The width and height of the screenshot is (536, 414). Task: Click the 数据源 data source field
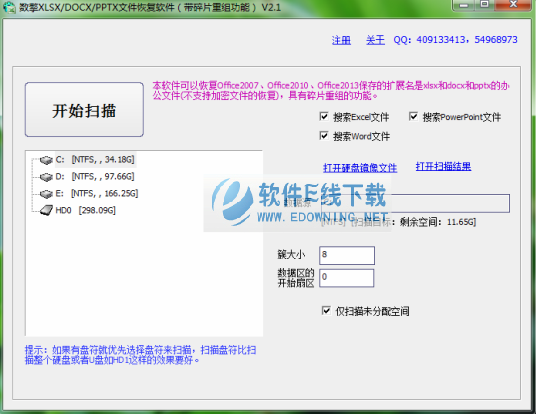click(415, 203)
